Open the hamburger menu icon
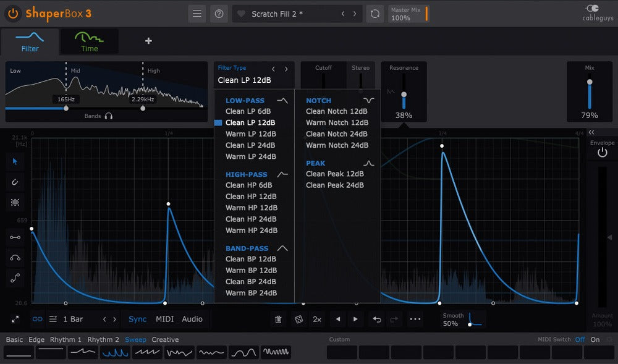Screen dimensions: 618x364 pyautogui.click(x=197, y=14)
